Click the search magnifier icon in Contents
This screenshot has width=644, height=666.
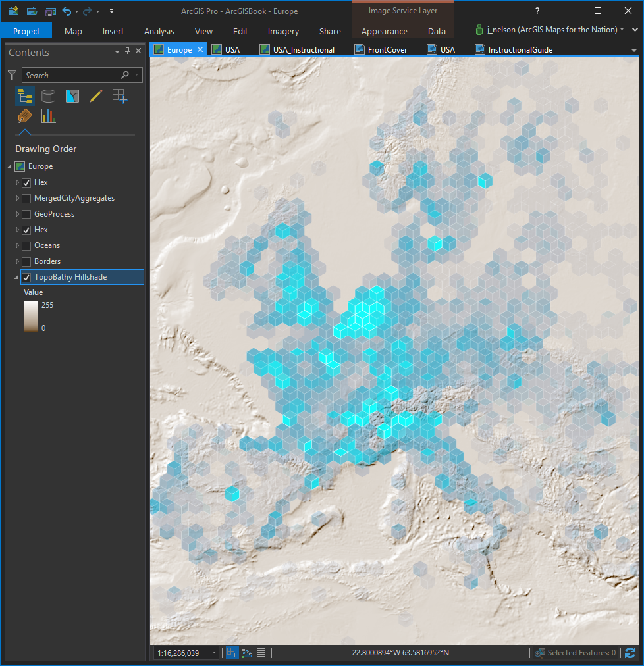click(125, 75)
